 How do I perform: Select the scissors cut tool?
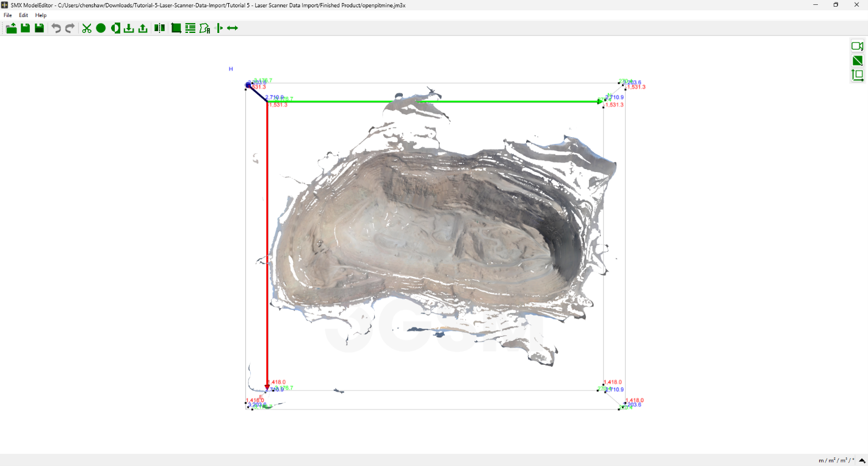pos(87,28)
